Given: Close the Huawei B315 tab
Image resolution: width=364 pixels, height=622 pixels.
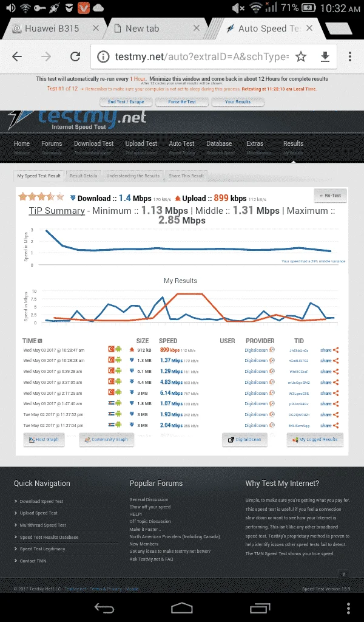Looking at the screenshot, I should click(x=96, y=28).
